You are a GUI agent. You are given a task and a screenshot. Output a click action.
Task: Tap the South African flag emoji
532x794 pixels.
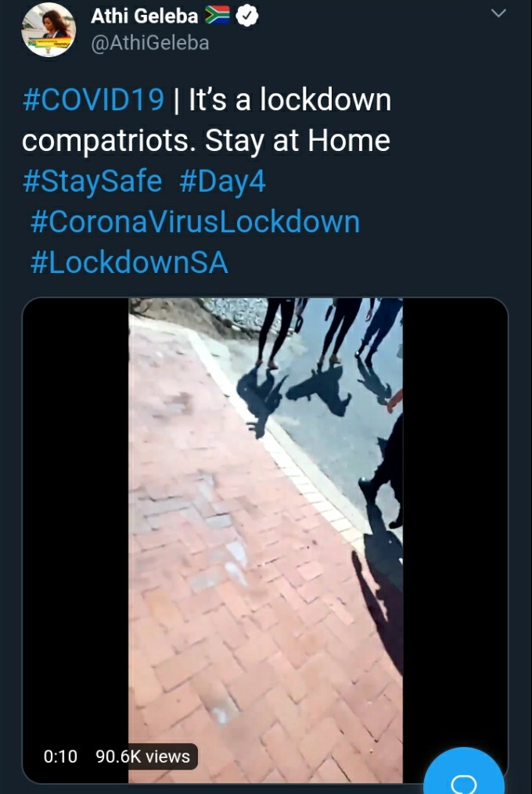click(217, 15)
